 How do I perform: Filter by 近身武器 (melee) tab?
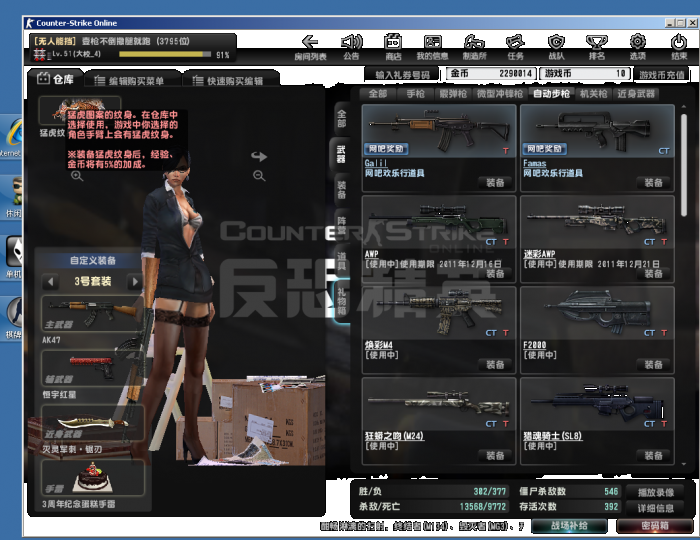(636, 94)
